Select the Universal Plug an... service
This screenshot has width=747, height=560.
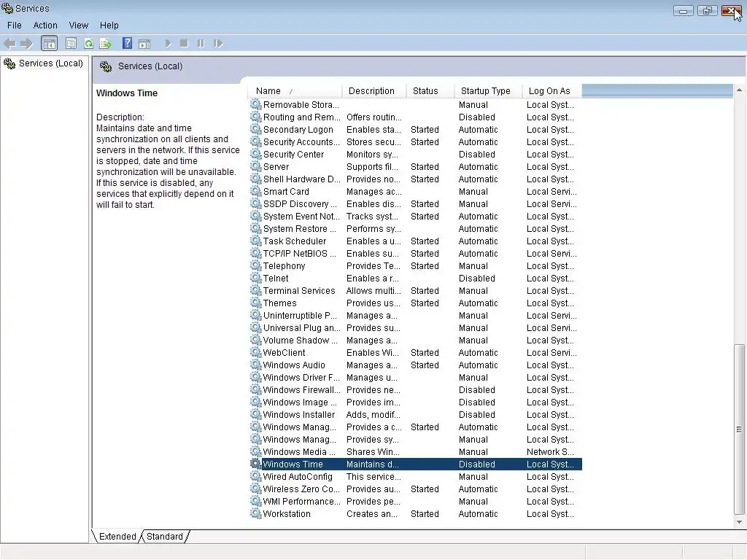[x=415, y=327]
